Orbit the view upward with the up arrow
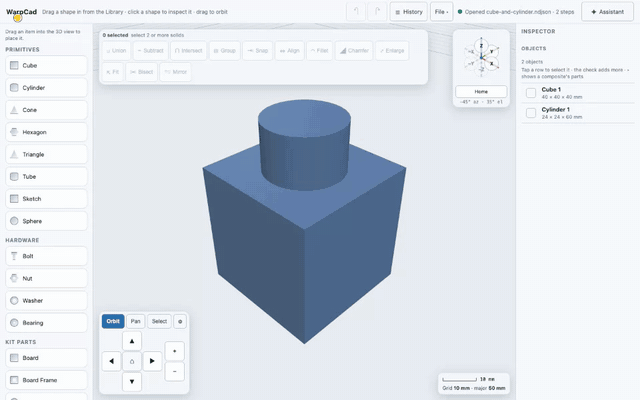 [132, 341]
